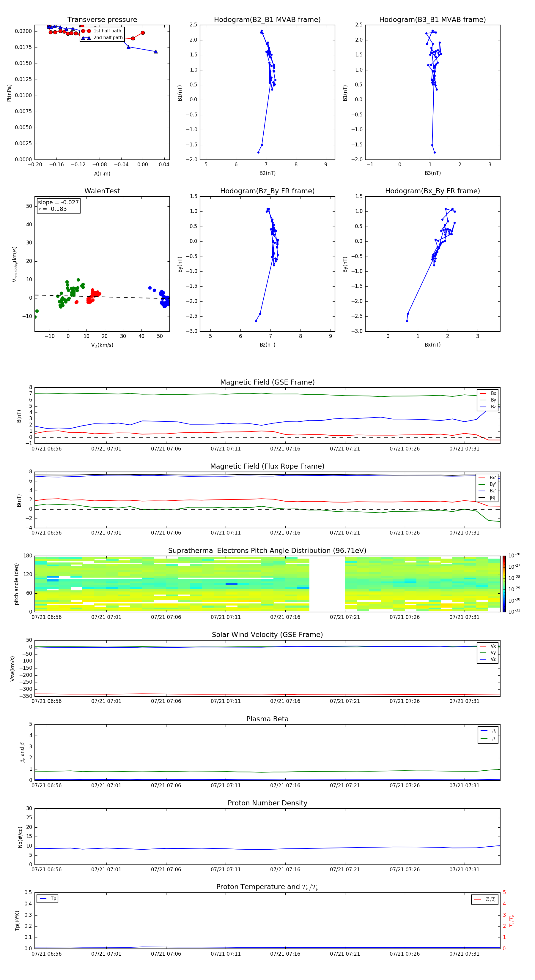Click the 'pitch angle (deg)' axis label

(16, 584)
